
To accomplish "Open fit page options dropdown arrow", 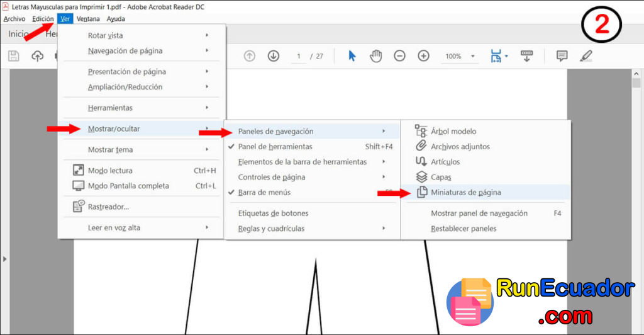I will tap(506, 56).
